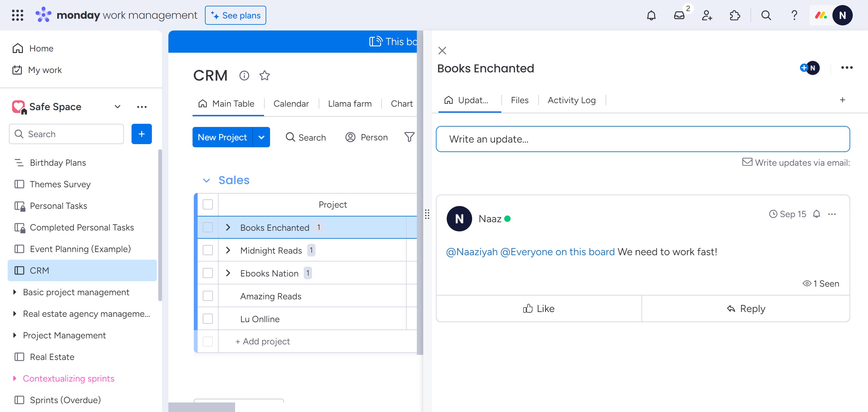Switch to the Activity Log tab
Image resolution: width=868 pixels, height=412 pixels.
[x=572, y=100]
